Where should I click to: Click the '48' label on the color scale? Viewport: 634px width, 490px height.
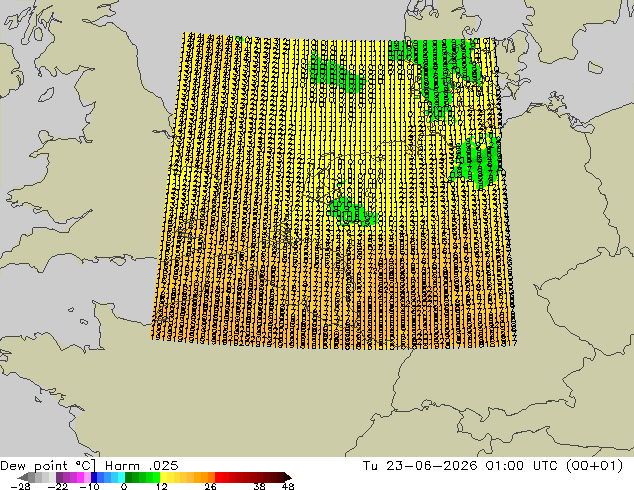click(x=288, y=486)
